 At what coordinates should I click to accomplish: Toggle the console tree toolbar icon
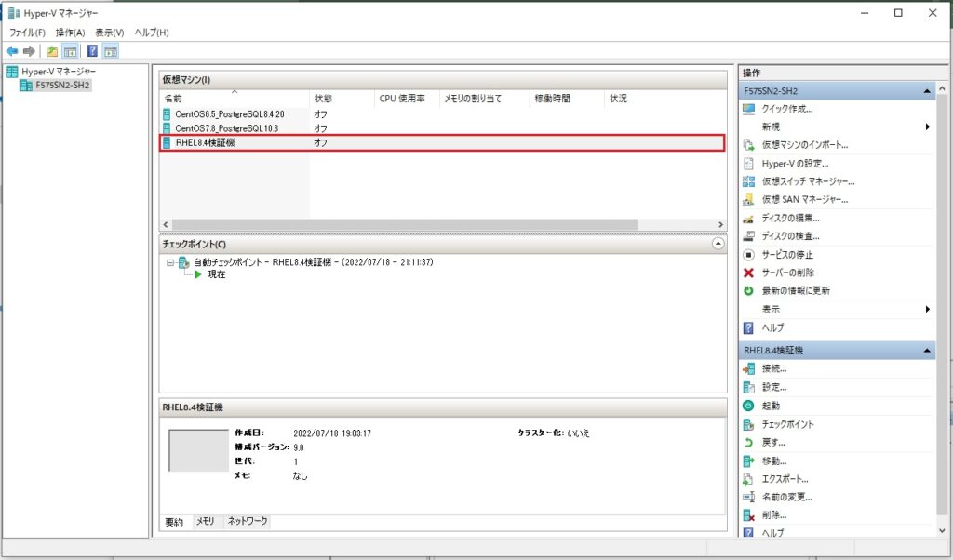point(71,51)
